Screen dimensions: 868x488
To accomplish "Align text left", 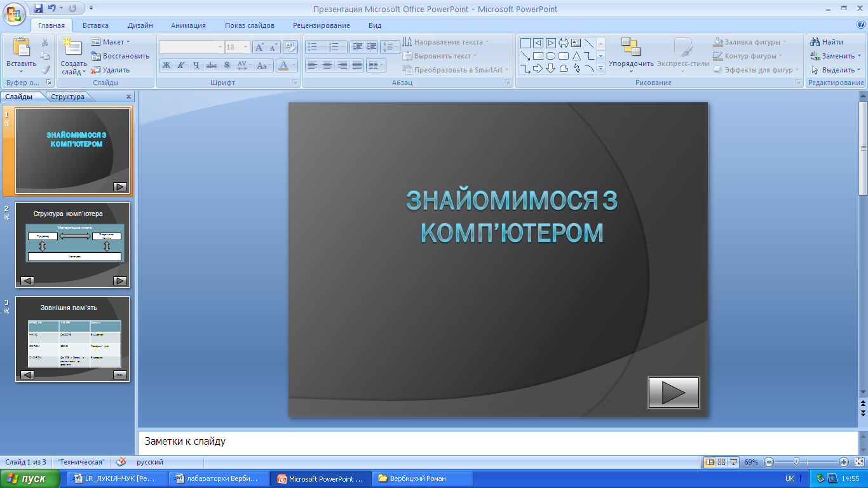I will pos(312,65).
